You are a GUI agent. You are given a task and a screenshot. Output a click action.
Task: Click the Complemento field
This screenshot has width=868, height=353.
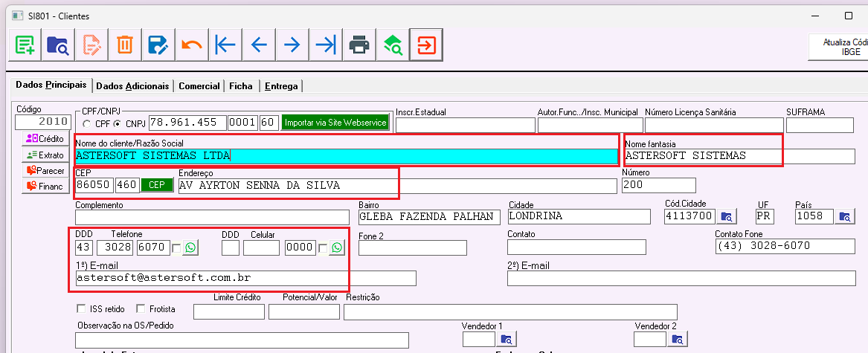pyautogui.click(x=213, y=217)
